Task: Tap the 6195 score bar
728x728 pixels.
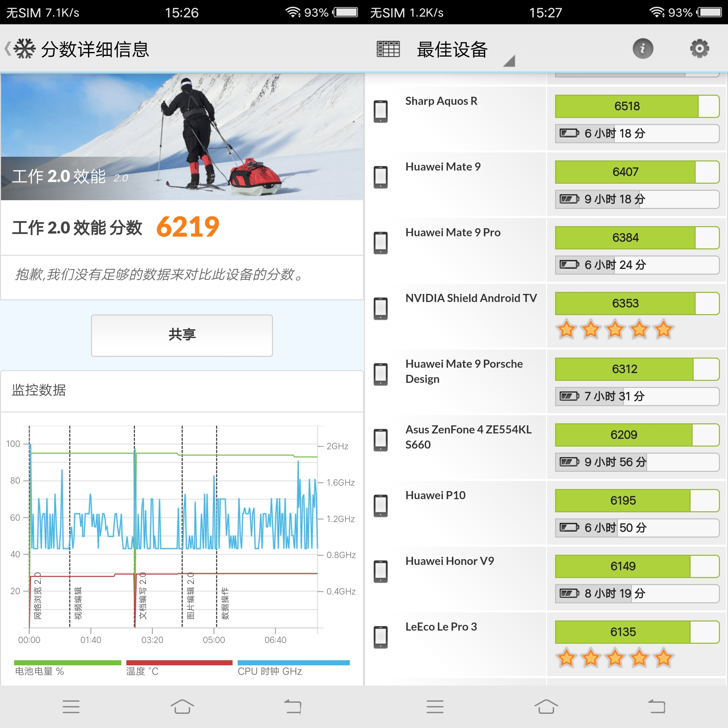Action: click(x=637, y=500)
